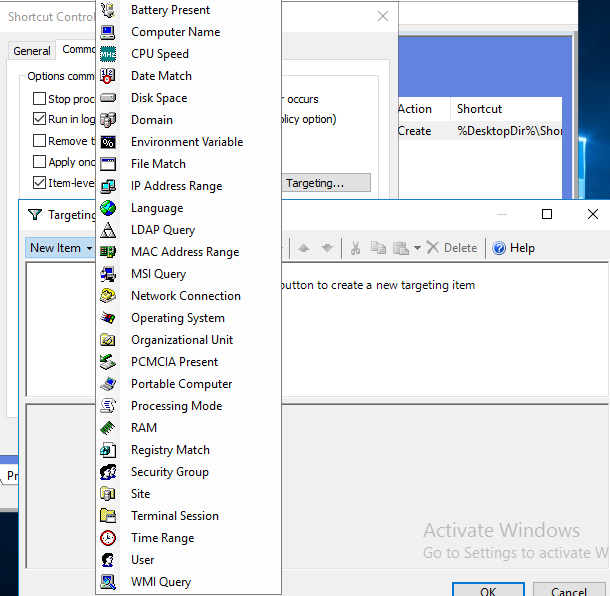Pick Operating System from the list
The width and height of the screenshot is (610, 596).
[188, 318]
